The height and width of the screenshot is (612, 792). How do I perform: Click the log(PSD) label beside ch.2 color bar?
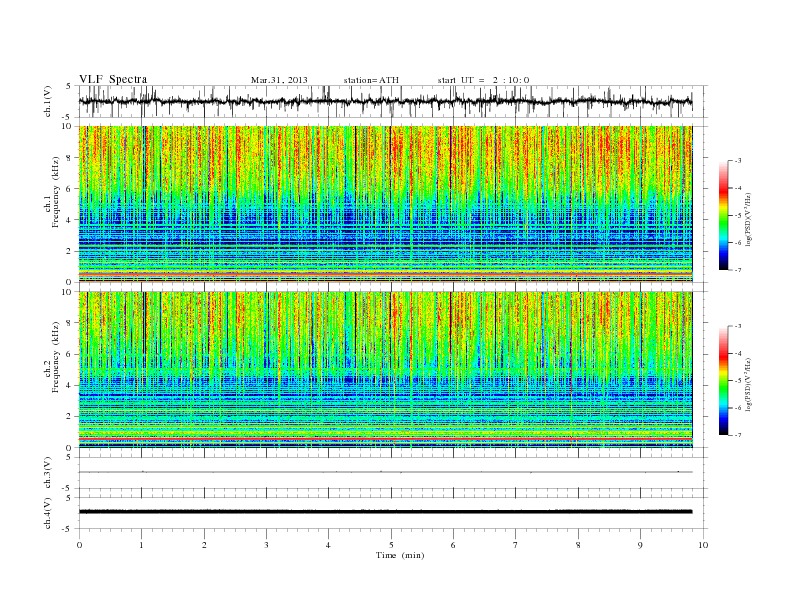point(749,384)
